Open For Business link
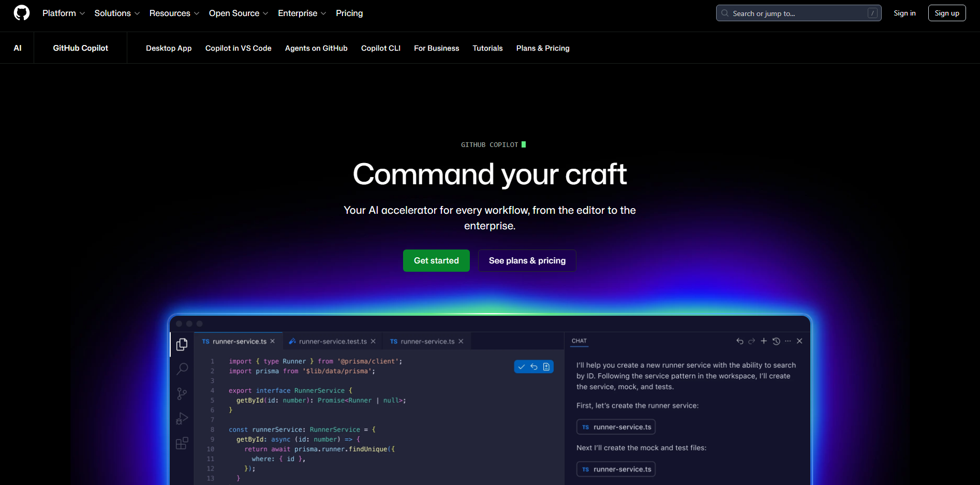The image size is (980, 485). (x=437, y=48)
